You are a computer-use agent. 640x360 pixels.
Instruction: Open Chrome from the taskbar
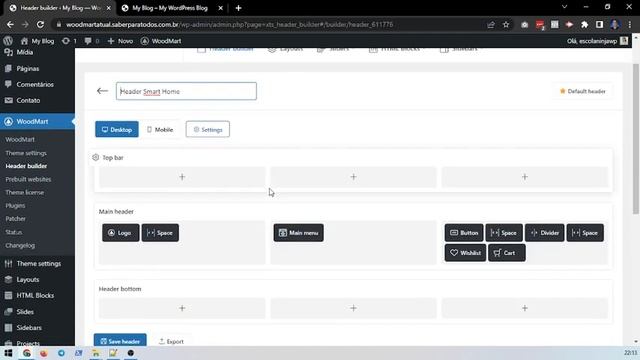(x=27, y=353)
